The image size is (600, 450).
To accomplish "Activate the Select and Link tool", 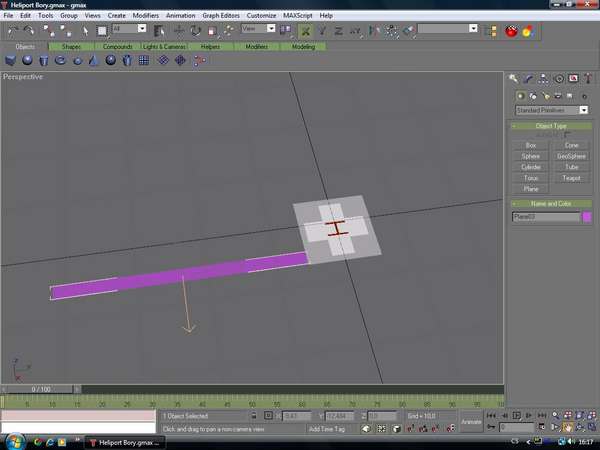I will [x=49, y=31].
